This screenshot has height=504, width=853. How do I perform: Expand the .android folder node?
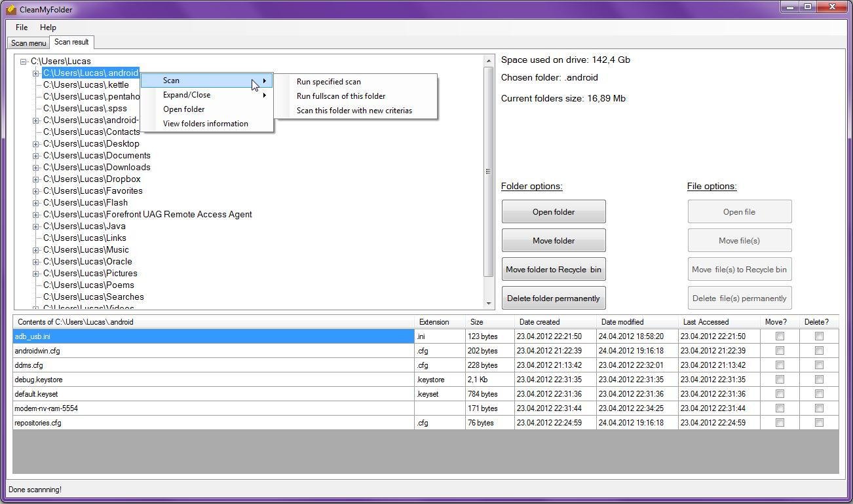click(36, 73)
